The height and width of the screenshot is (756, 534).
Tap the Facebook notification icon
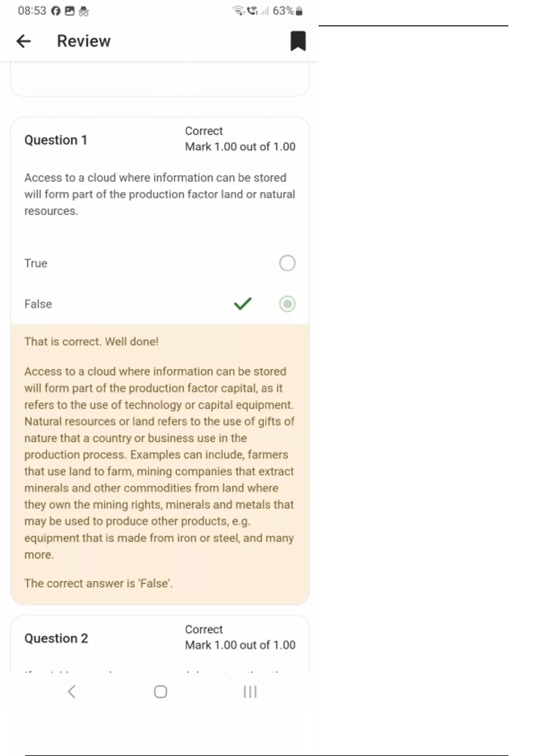click(56, 11)
